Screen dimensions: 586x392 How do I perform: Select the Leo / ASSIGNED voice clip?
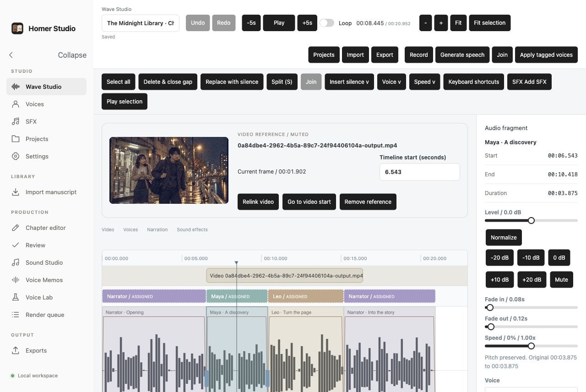tap(306, 296)
